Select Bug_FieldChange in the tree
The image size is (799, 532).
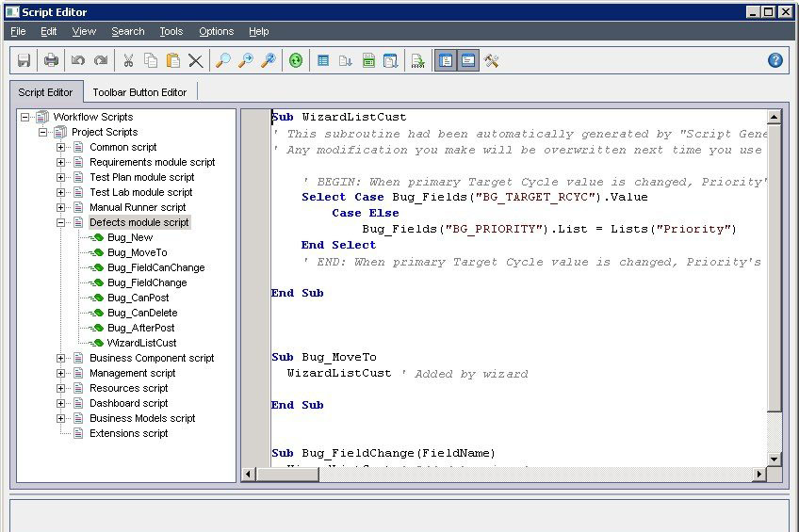[147, 282]
